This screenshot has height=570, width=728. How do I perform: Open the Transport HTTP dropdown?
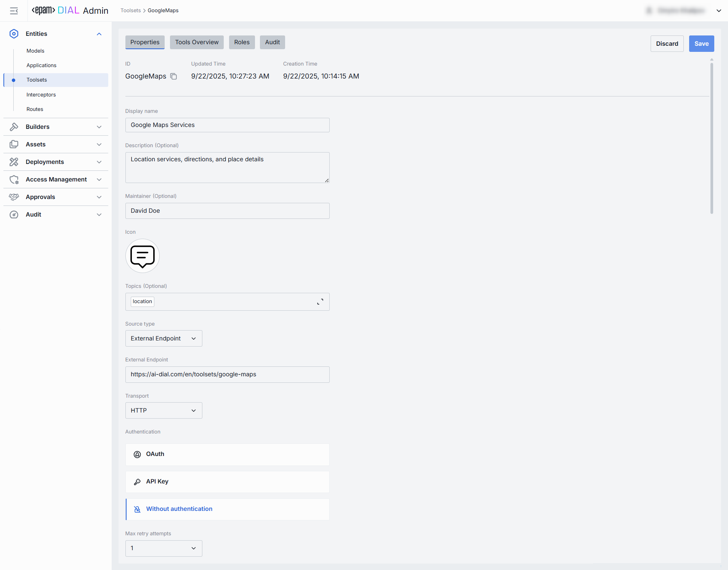164,411
